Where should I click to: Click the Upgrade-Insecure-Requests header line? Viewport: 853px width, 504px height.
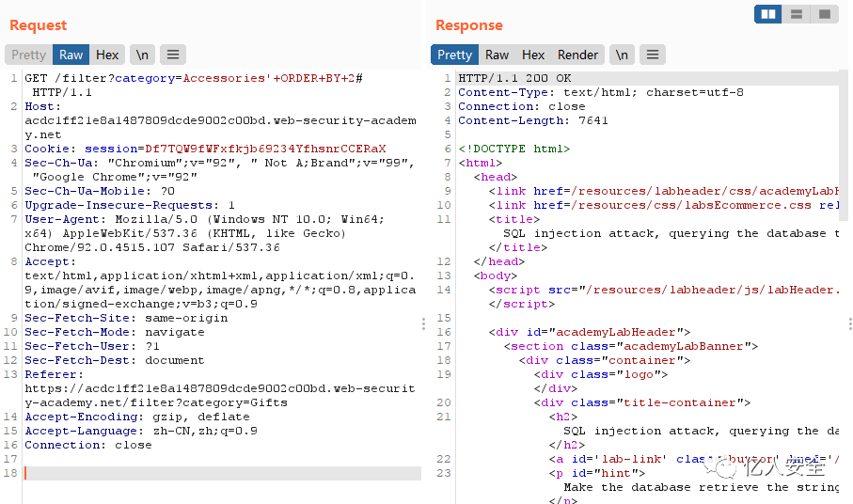(x=130, y=206)
